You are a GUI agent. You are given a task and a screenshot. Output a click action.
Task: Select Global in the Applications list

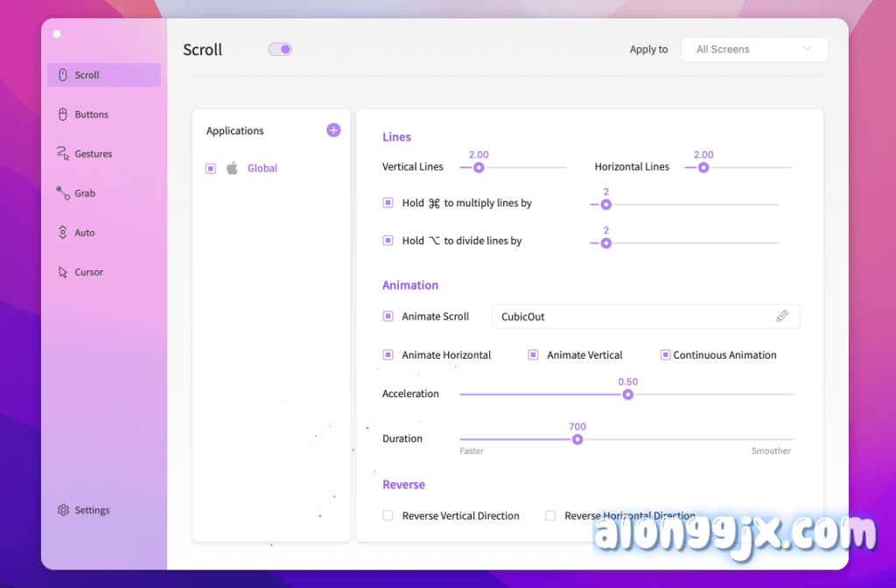[262, 169]
